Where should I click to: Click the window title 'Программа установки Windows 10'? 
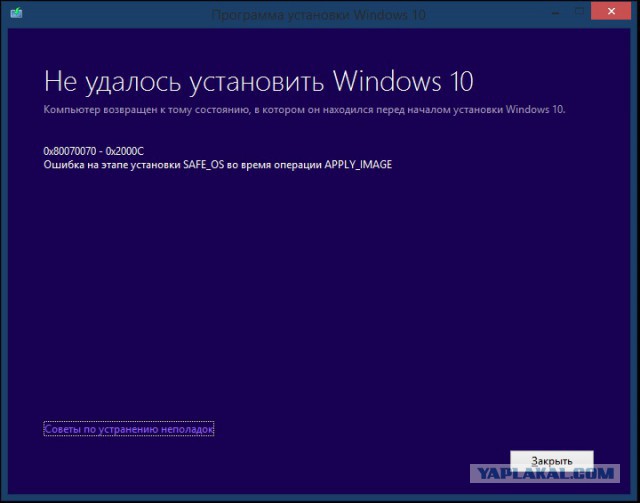coord(318,15)
